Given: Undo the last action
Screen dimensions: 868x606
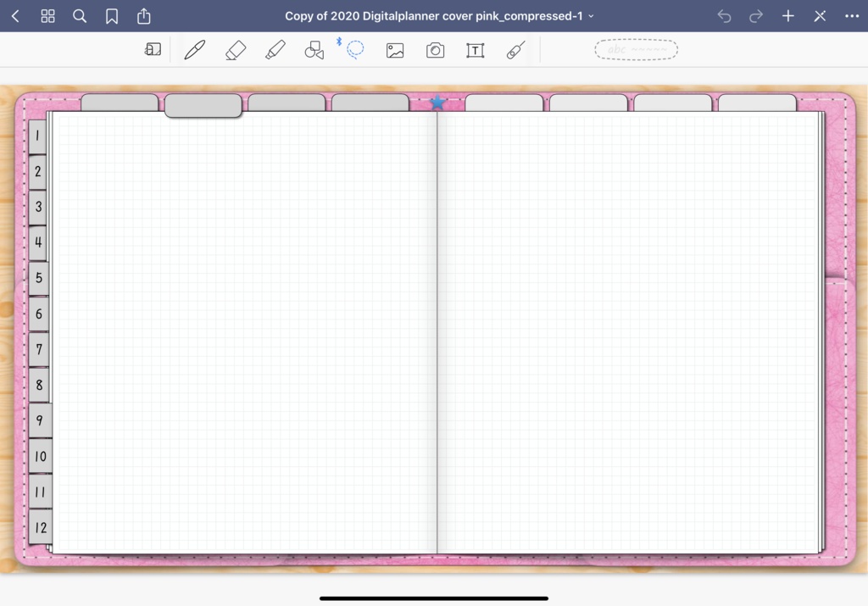Looking at the screenshot, I should click(x=724, y=16).
